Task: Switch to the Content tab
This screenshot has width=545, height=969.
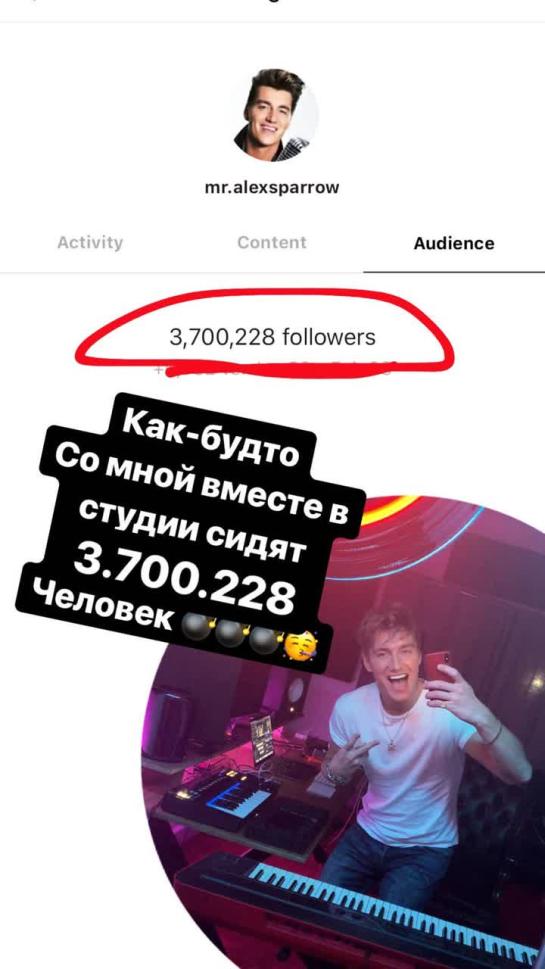Action: pos(271,242)
